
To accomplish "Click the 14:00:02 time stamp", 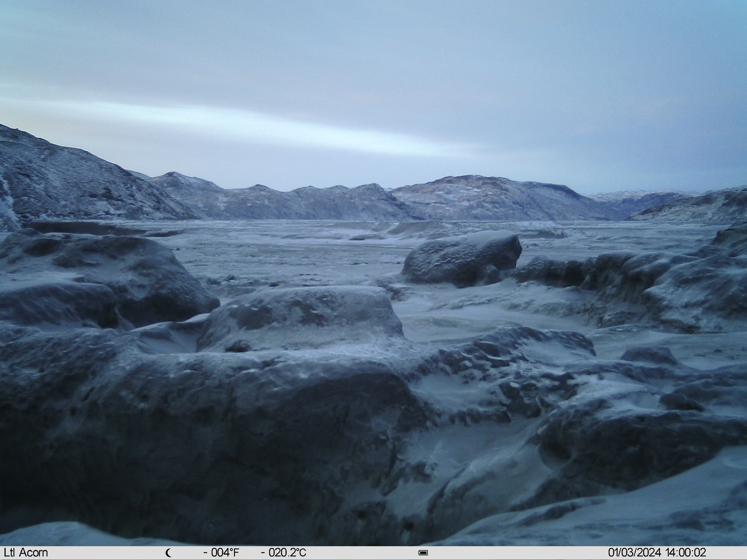I will pos(686,553).
